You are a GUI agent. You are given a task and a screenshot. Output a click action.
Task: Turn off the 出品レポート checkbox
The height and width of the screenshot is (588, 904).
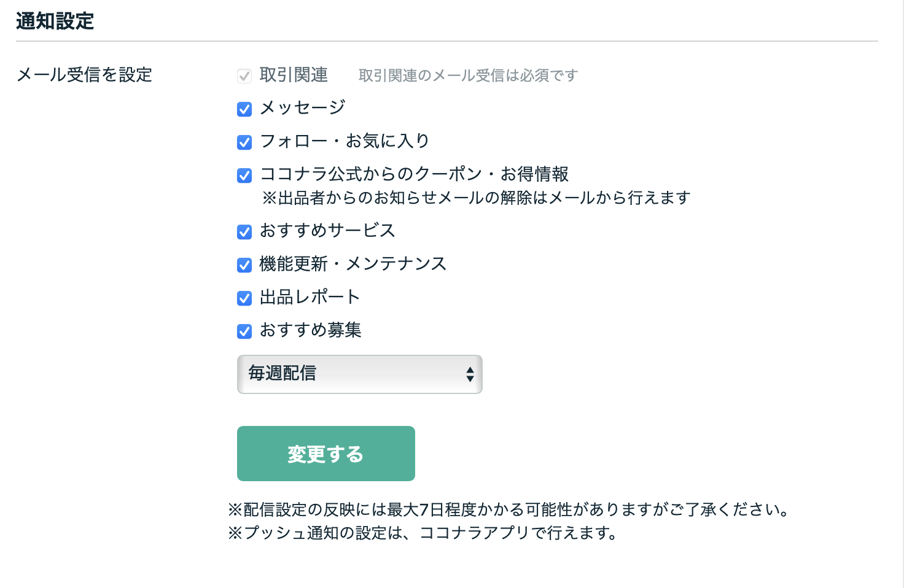[244, 298]
